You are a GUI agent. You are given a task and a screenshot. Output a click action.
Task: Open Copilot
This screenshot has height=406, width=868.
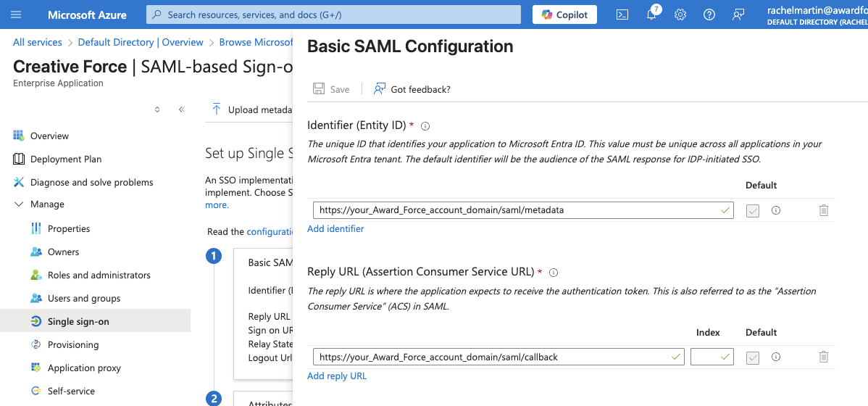564,14
